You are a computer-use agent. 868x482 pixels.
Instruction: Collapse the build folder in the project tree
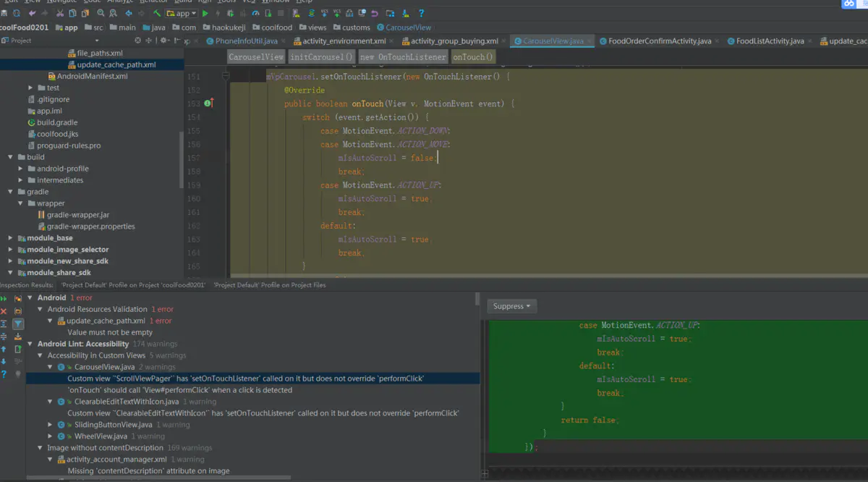[x=10, y=157]
